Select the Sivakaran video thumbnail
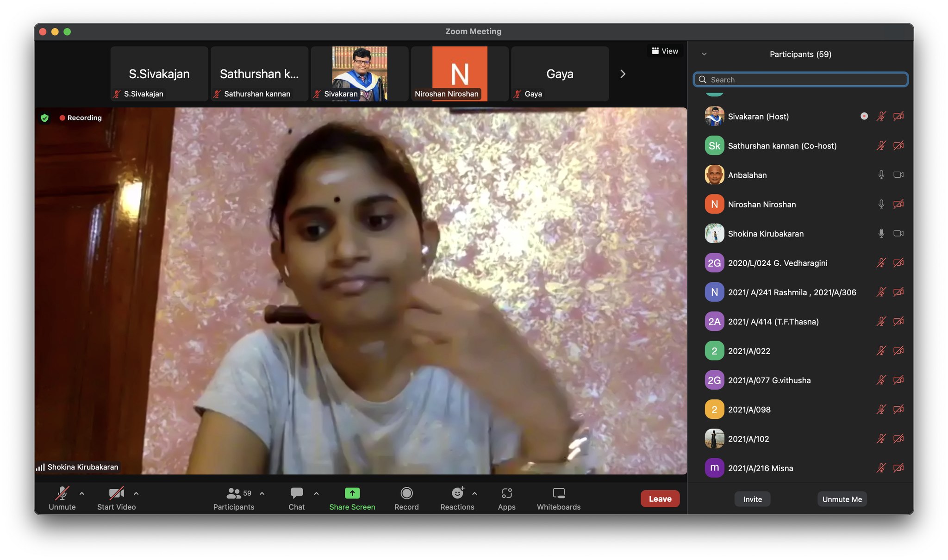948x560 pixels. [360, 74]
